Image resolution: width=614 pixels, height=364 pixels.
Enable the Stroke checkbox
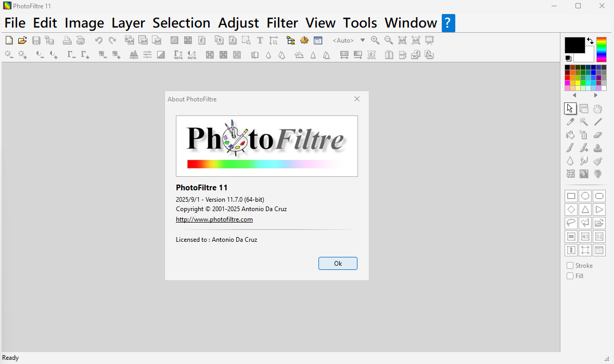pos(570,266)
